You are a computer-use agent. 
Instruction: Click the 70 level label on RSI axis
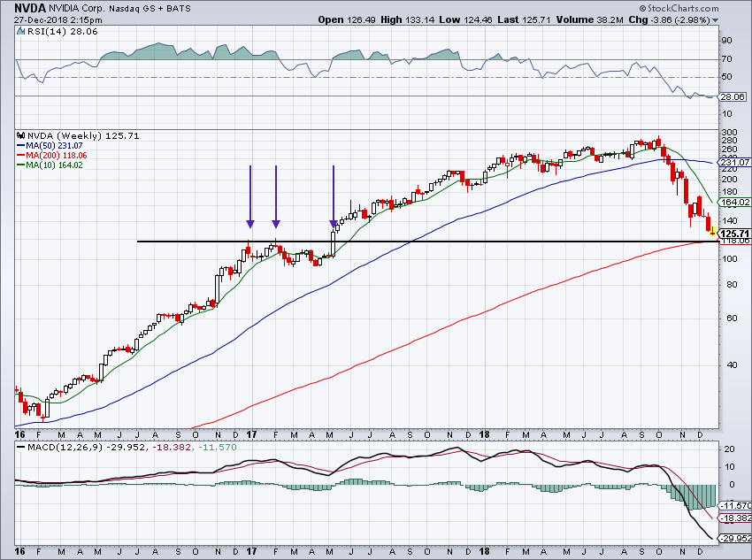pos(726,59)
